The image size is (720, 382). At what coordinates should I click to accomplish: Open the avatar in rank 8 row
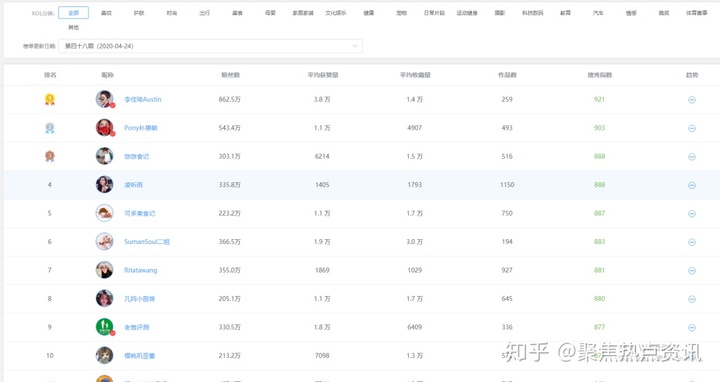pyautogui.click(x=105, y=298)
